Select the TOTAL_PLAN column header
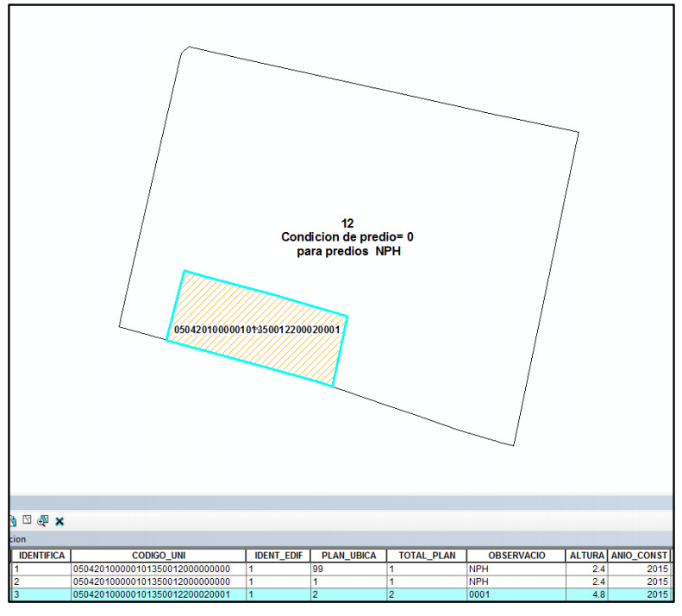Image resolution: width=682 pixels, height=616 pixels. pyautogui.click(x=427, y=556)
